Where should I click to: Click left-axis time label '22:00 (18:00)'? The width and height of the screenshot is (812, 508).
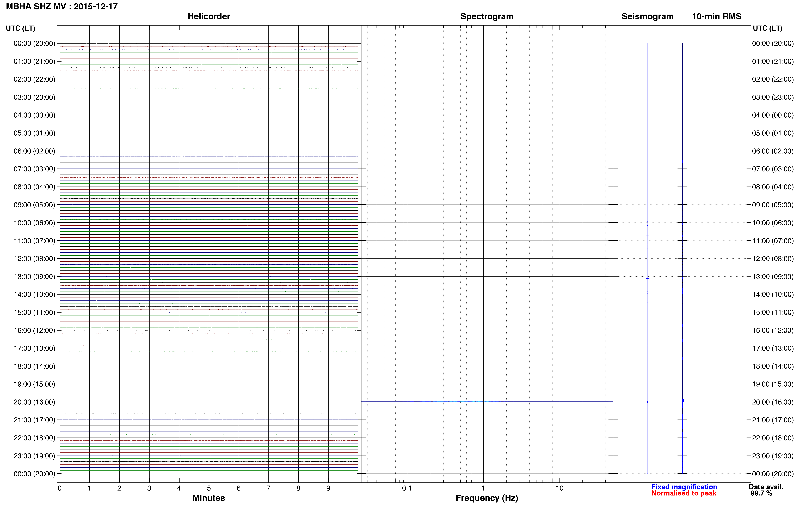point(34,438)
